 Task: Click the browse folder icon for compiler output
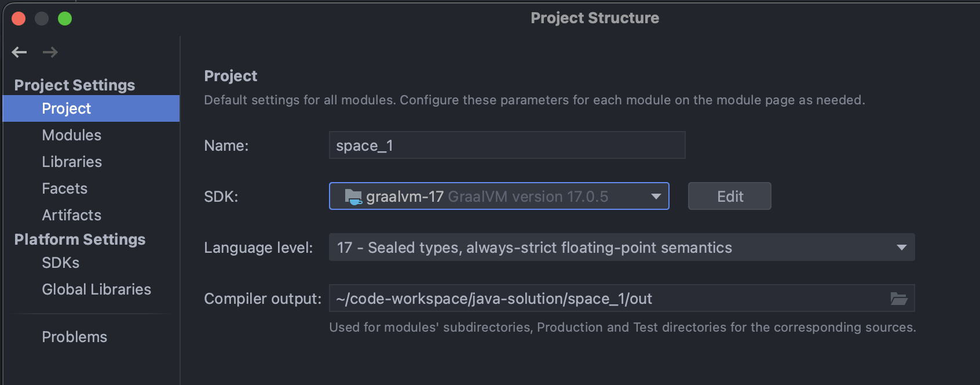pyautogui.click(x=898, y=299)
